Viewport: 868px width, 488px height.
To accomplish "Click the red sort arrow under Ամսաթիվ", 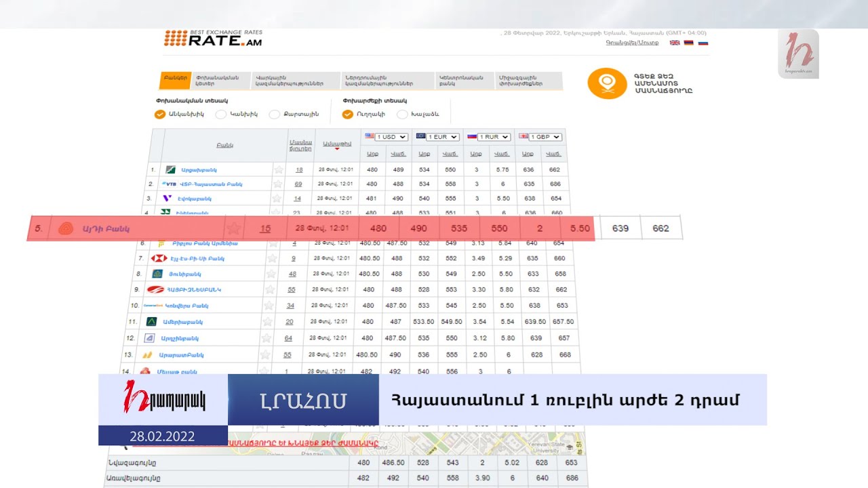I will click(x=337, y=149).
